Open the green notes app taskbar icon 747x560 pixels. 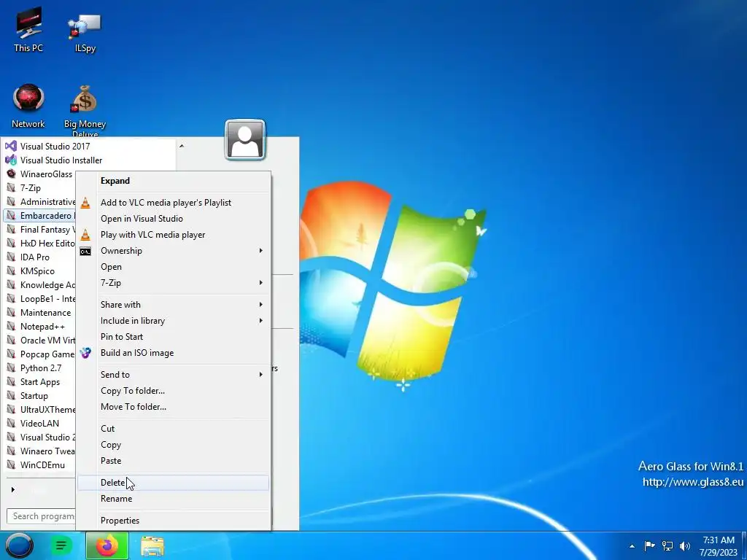[61, 545]
